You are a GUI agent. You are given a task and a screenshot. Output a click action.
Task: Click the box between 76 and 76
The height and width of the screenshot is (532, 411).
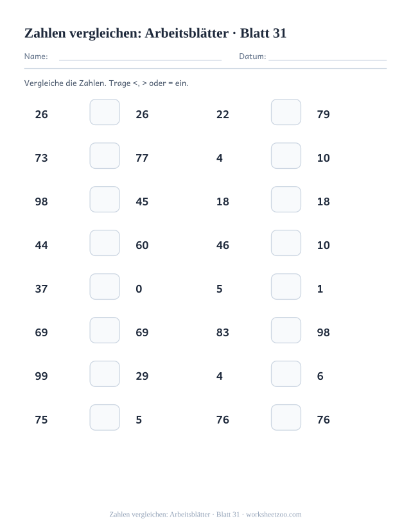click(286, 417)
